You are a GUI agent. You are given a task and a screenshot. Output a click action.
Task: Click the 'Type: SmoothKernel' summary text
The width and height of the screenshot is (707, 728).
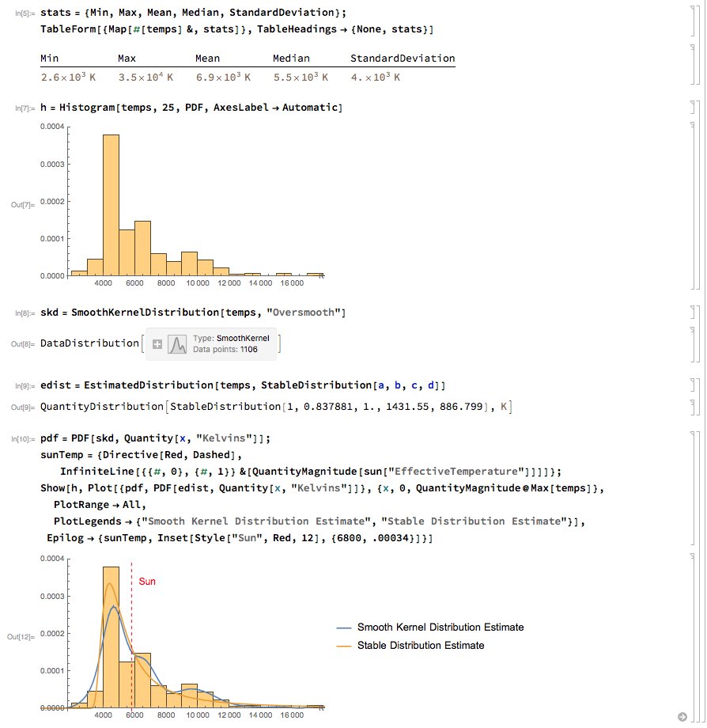[231, 339]
